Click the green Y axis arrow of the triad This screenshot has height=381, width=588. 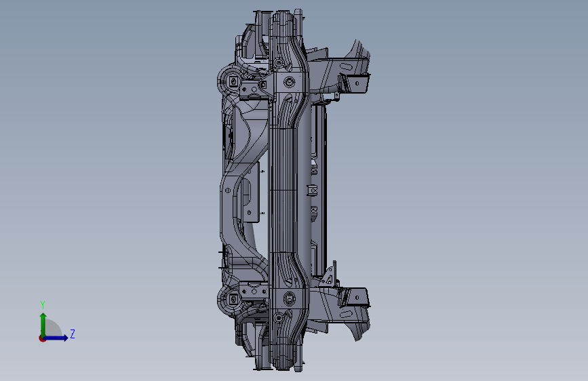[x=43, y=324]
